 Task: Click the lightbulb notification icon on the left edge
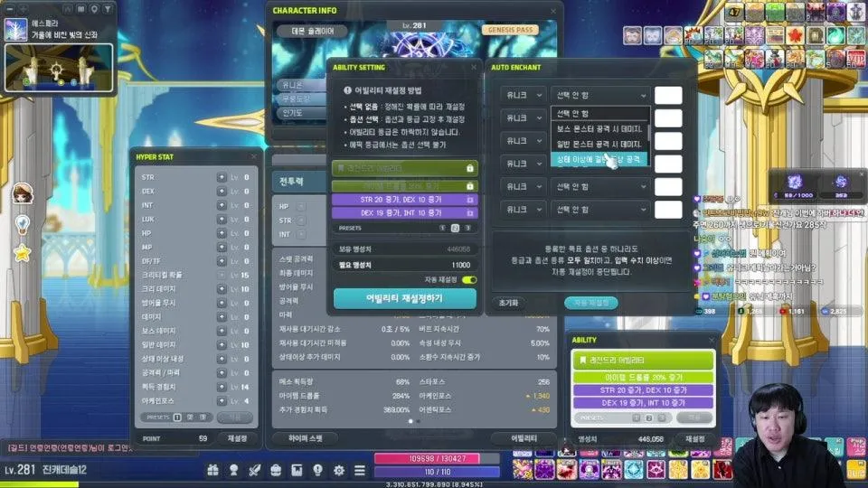click(22, 224)
